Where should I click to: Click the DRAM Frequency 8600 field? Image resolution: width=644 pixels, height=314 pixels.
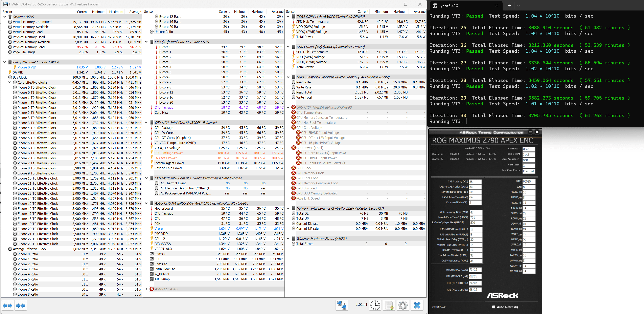click(x=529, y=160)
